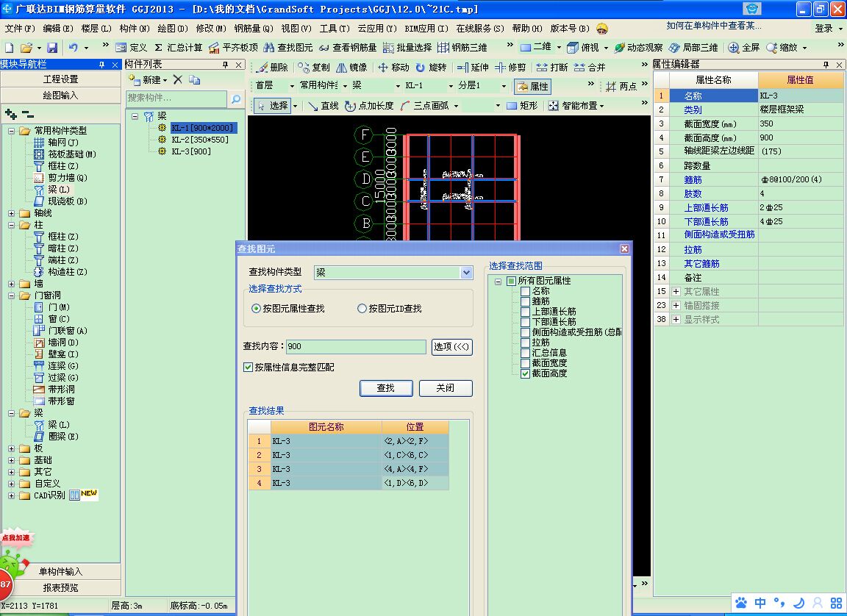Check 截面宽度 in search scope
Viewport: 847px width, 616px height.
pos(525,363)
